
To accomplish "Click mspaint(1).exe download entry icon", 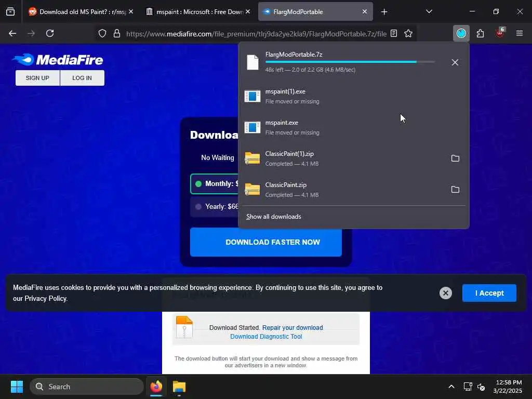I will tap(252, 96).
